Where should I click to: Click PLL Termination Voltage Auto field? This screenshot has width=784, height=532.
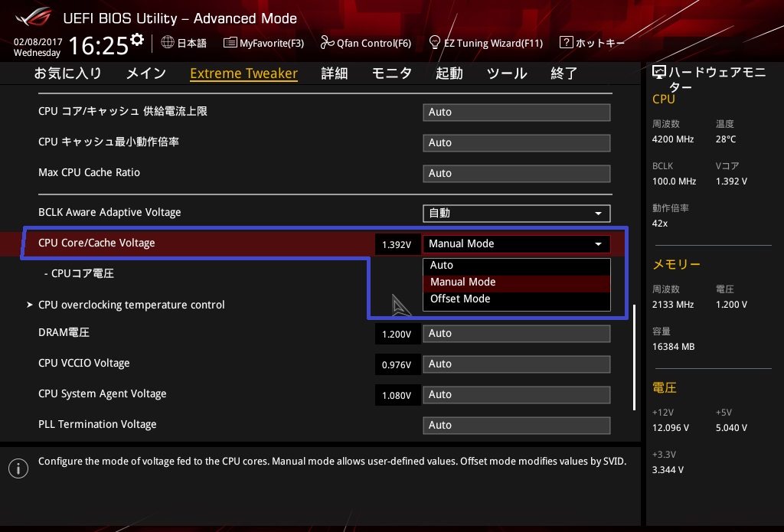517,425
